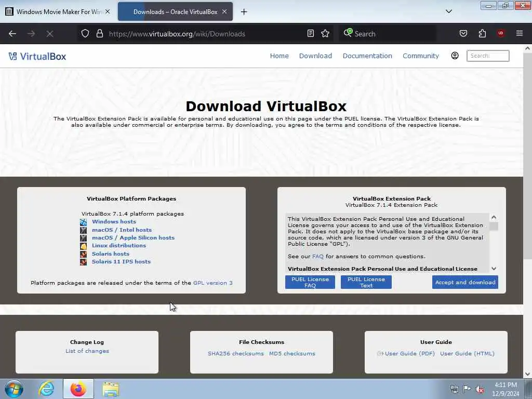
Task: Open the User Guide (PDF) link
Action: tap(409, 353)
